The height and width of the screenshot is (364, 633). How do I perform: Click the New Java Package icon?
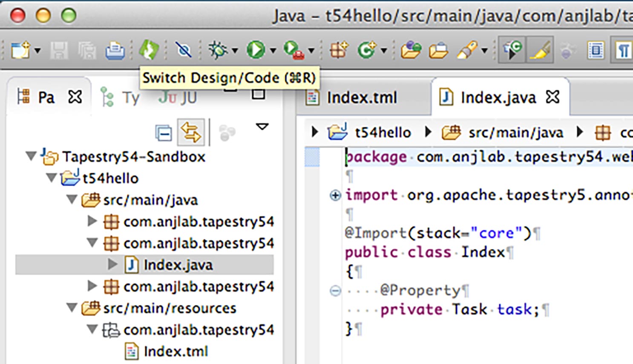pos(339,50)
